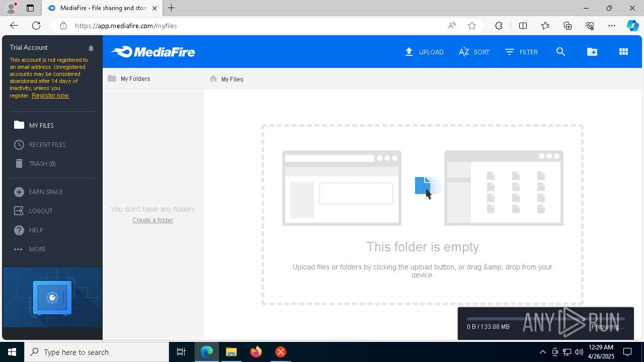This screenshot has height=362, width=644.
Task: Click the browser profile icon
Action: point(11,8)
